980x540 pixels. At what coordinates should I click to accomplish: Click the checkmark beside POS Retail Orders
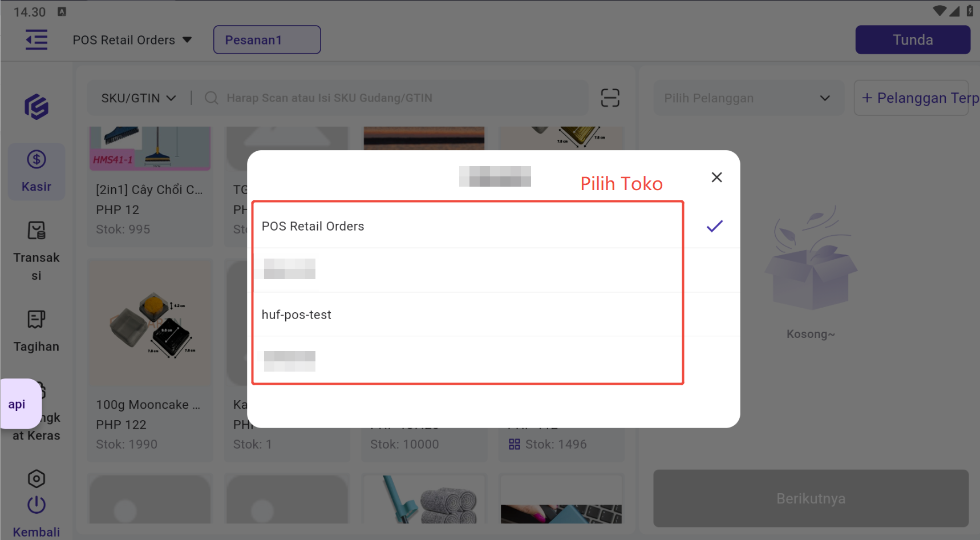point(714,226)
